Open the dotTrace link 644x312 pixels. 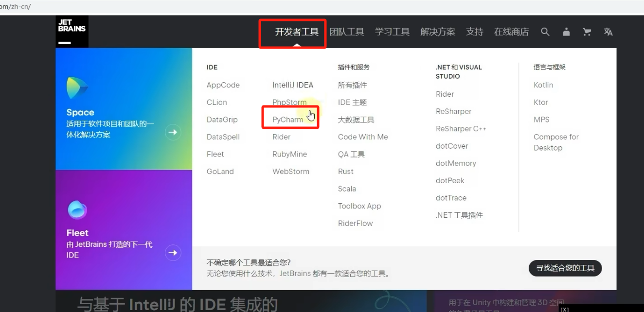pyautogui.click(x=451, y=198)
